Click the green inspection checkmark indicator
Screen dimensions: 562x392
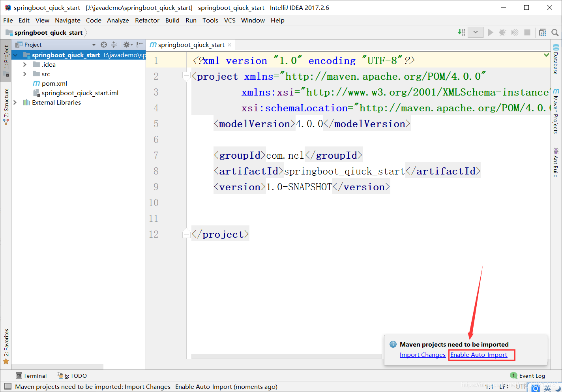click(x=547, y=55)
